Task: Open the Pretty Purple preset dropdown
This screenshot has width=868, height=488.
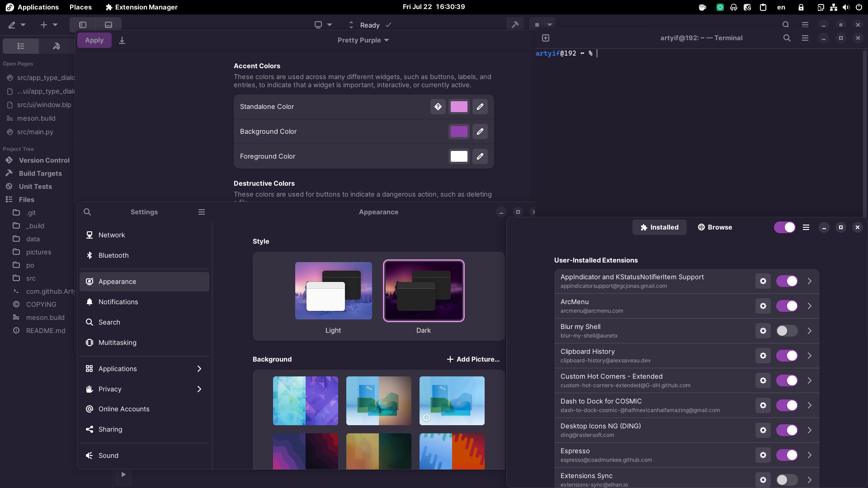Action: (x=363, y=40)
